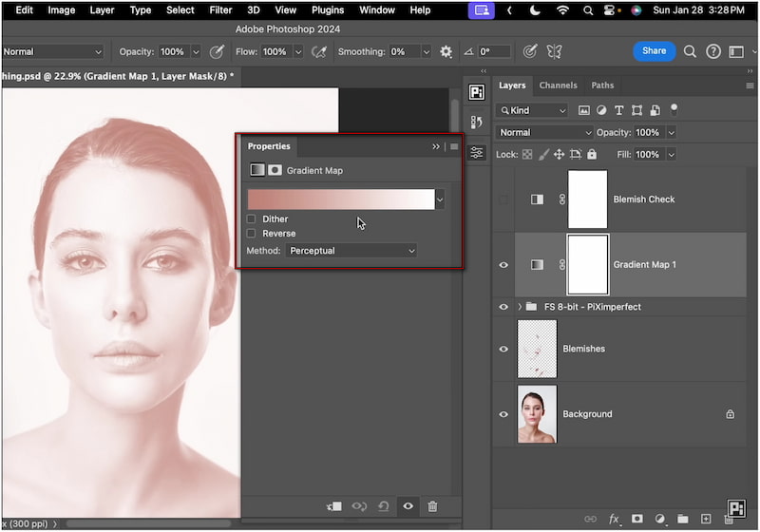Enable the Reverse checkbox
The height and width of the screenshot is (532, 760).
coord(252,234)
